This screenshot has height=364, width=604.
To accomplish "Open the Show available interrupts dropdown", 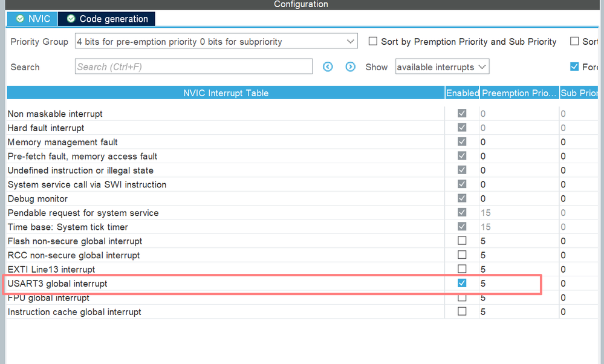I will [x=442, y=67].
